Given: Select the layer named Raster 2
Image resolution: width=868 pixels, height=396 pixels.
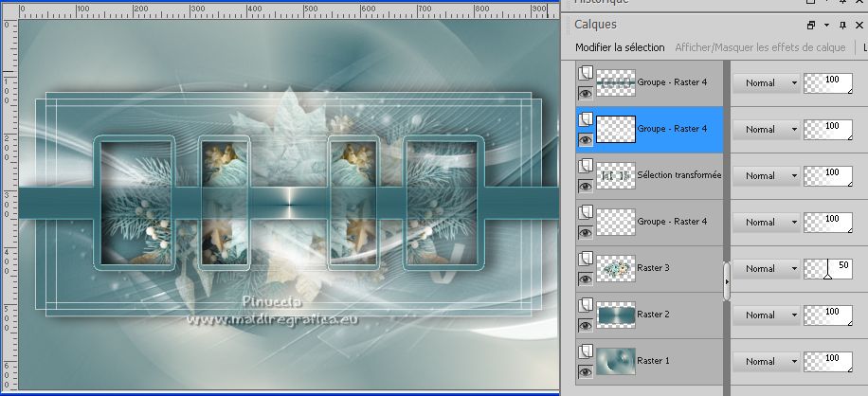Looking at the screenshot, I should pos(653,315).
